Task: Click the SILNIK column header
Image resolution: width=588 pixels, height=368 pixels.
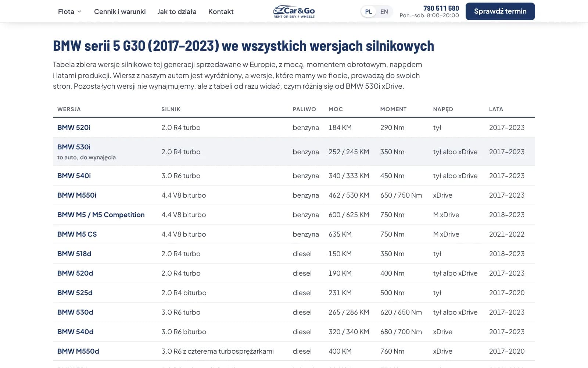Action: 171,109
